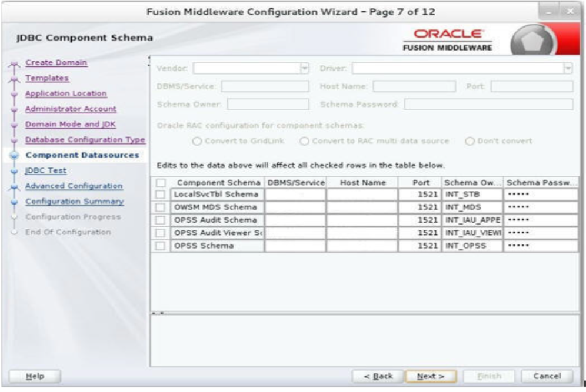This screenshot has height=392, width=586.
Task: Click the step icon beside Create Domain
Action: click(x=13, y=62)
